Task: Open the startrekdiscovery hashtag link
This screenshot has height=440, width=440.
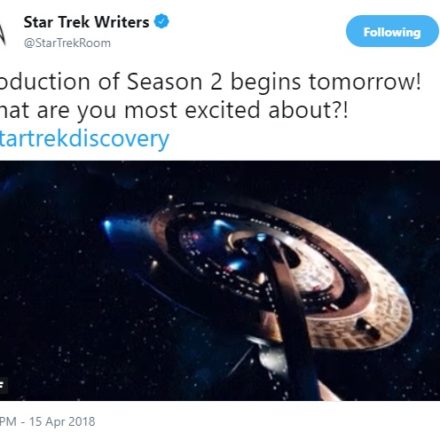Action: 85,138
